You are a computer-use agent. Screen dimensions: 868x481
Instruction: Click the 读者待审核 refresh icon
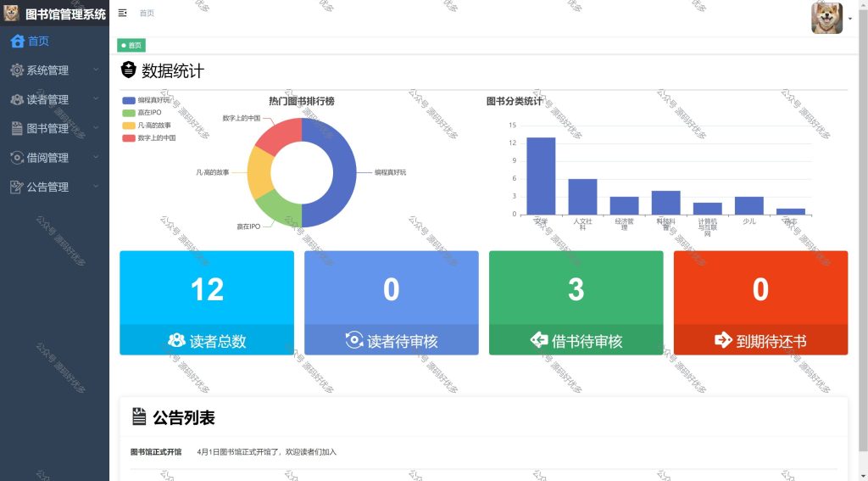click(x=353, y=340)
